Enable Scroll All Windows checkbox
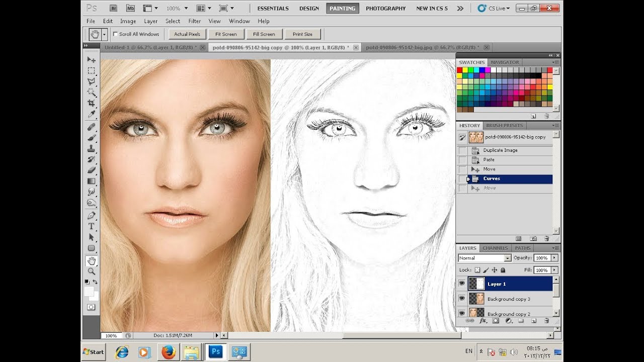 [116, 34]
